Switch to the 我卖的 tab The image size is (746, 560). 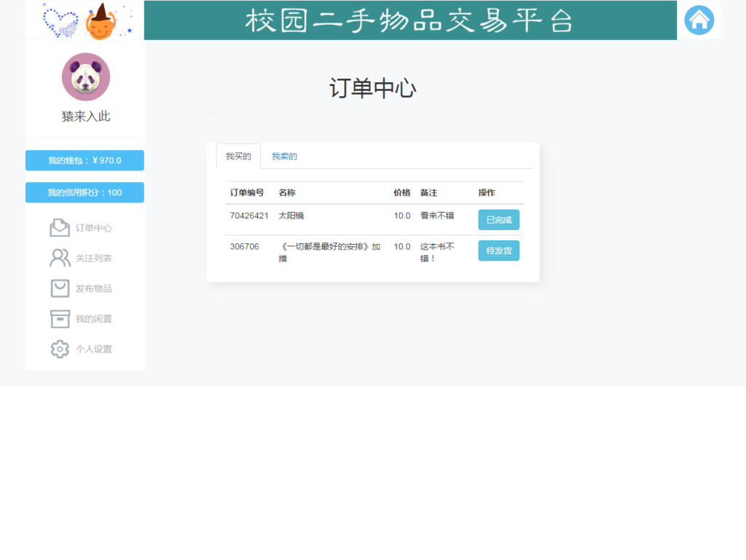pos(283,155)
